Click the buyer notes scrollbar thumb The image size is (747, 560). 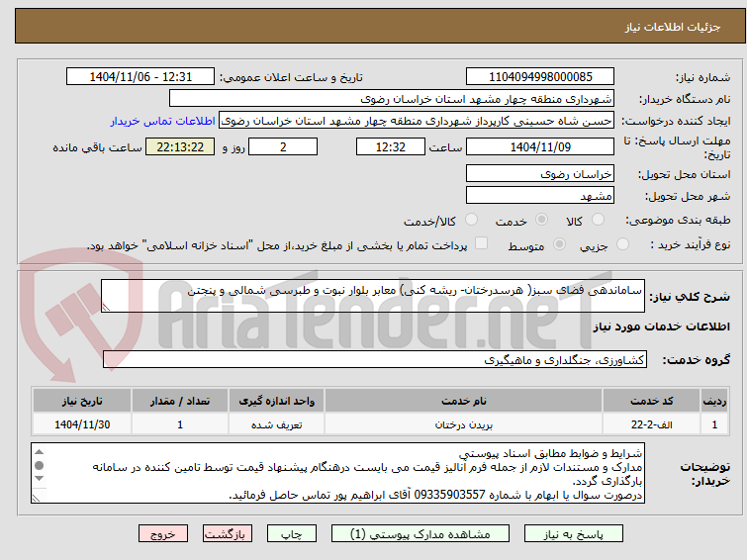point(39,465)
